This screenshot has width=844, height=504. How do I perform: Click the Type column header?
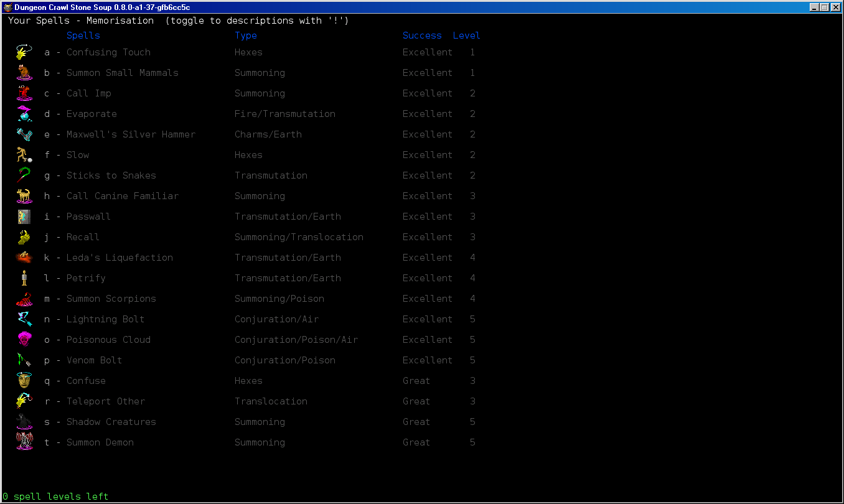click(246, 36)
